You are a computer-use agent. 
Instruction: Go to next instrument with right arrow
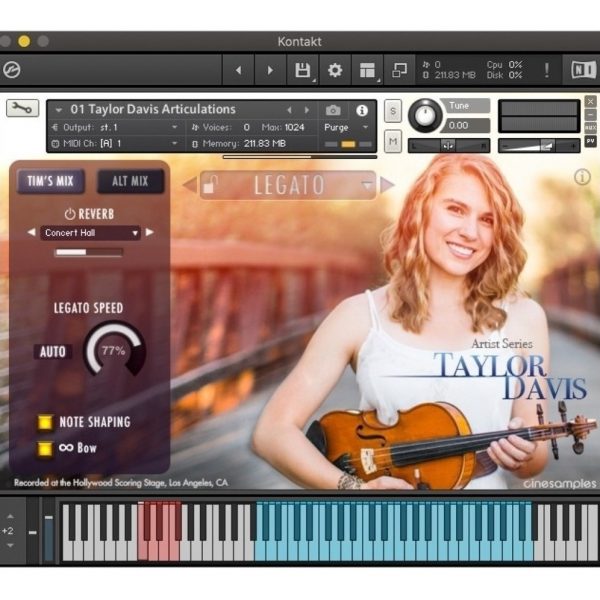click(270, 70)
